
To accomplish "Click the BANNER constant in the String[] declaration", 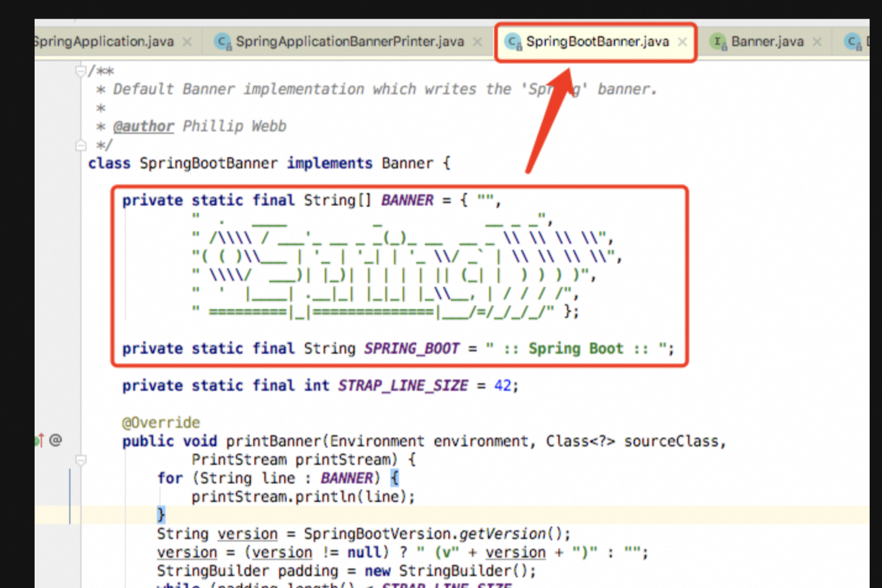I will pyautogui.click(x=408, y=200).
